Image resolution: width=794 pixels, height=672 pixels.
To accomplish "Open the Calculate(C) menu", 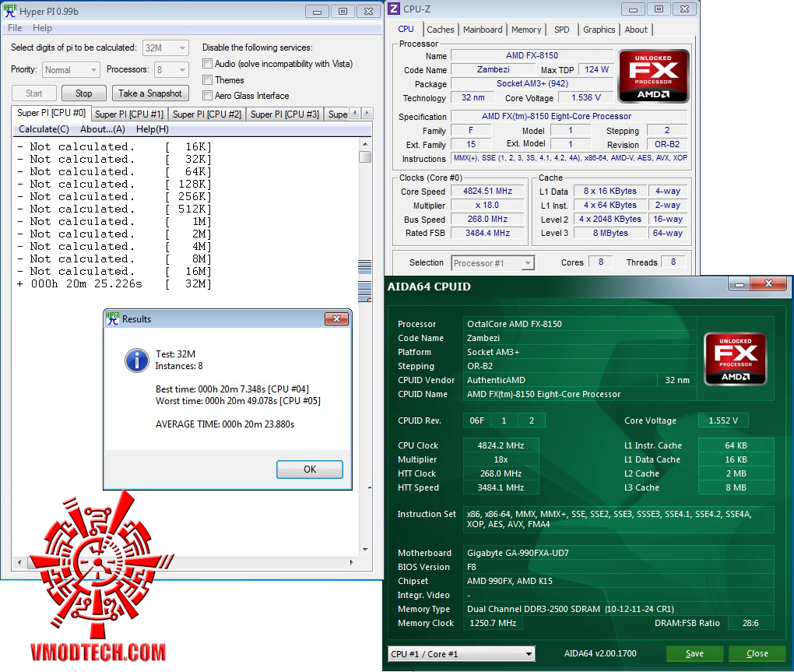I will coord(44,129).
